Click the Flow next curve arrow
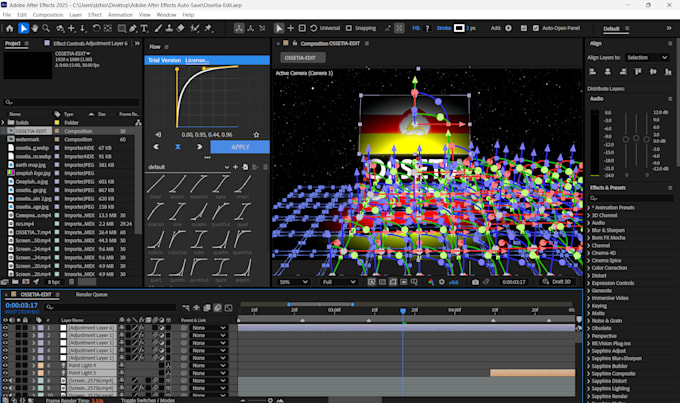 tap(199, 147)
